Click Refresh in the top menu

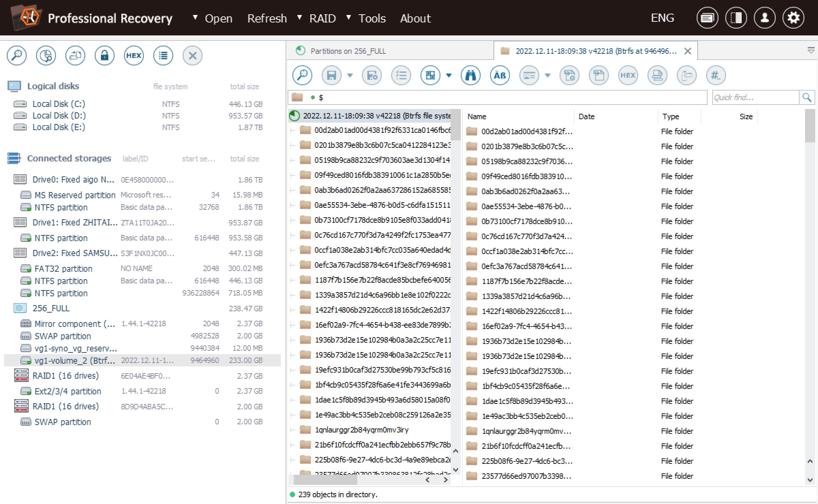(x=267, y=18)
